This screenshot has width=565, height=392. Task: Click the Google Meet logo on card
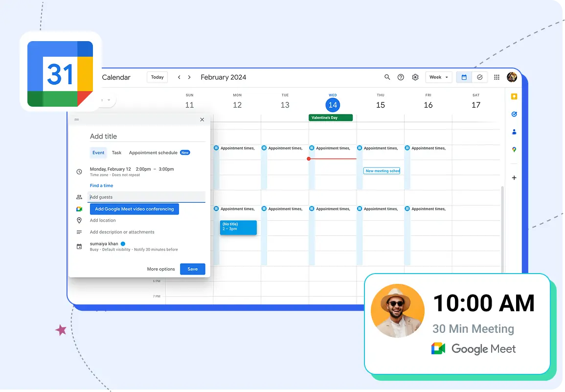(x=438, y=349)
